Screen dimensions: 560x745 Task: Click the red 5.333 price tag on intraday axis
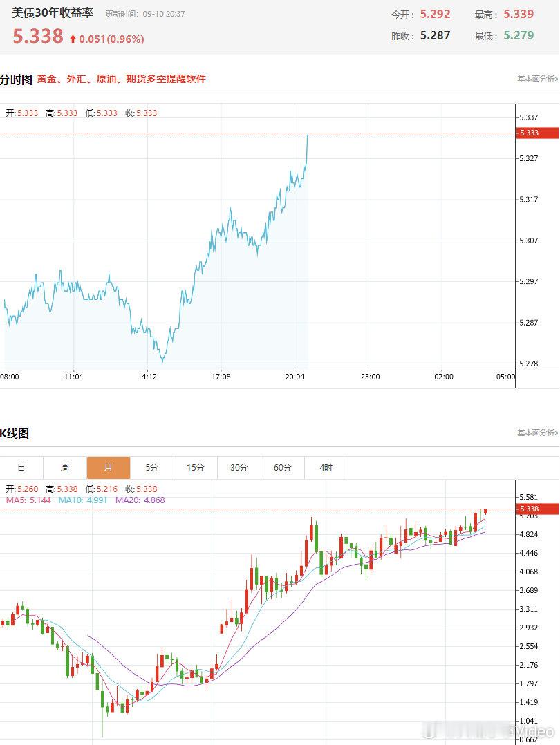(x=537, y=133)
